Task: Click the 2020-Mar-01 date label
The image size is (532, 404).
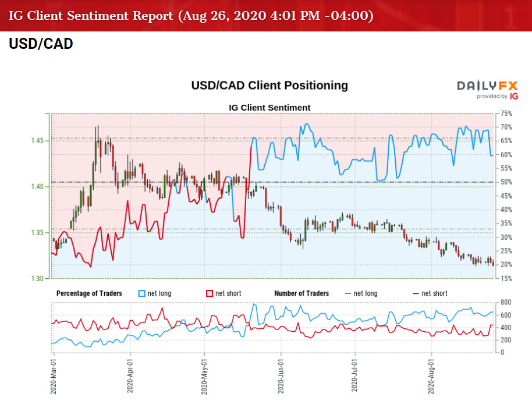Action: [54, 377]
